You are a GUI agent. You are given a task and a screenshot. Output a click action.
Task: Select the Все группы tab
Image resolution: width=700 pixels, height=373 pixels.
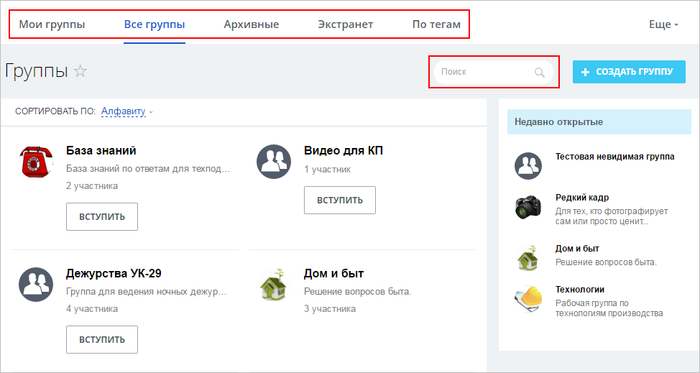(x=154, y=24)
